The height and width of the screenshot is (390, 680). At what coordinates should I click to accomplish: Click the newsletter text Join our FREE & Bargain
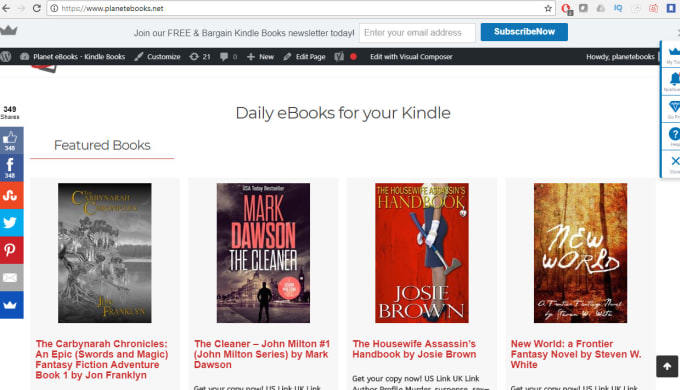coord(244,33)
